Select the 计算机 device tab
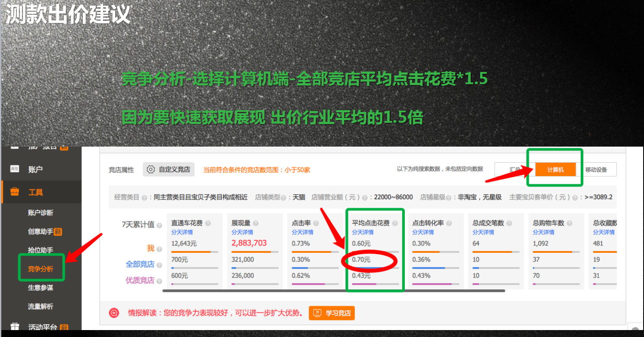This screenshot has height=337, width=644. click(556, 170)
